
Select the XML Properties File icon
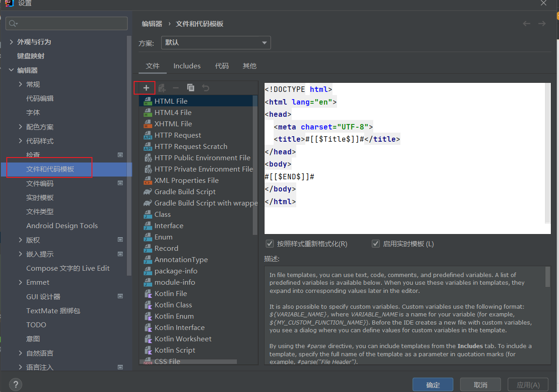148,180
